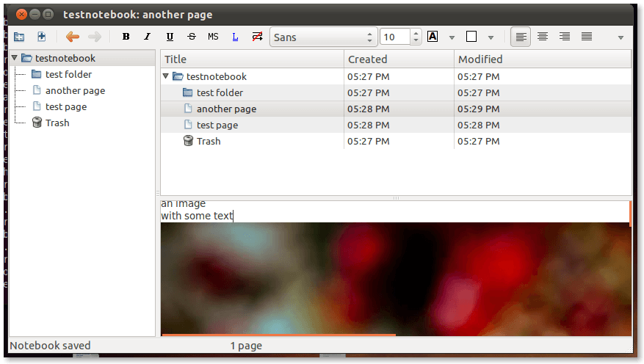Click the insert link icon
Viewport: 644px width, 364px height.
click(235, 37)
